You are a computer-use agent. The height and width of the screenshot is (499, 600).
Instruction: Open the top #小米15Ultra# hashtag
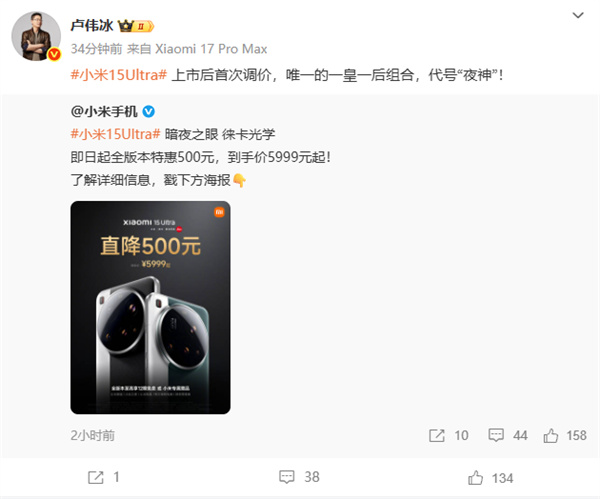pos(119,75)
